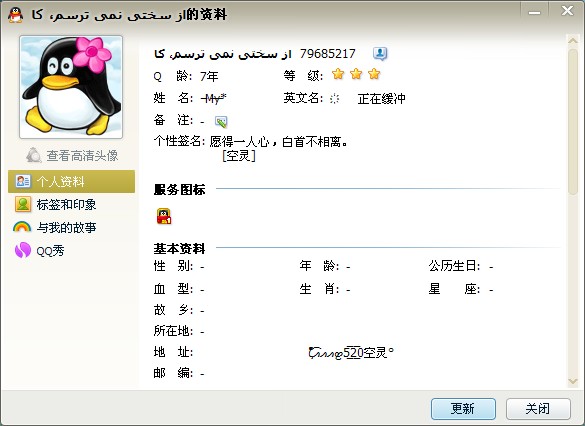Click the scrollbar down arrow
This screenshot has width=585, height=426.
point(573,381)
